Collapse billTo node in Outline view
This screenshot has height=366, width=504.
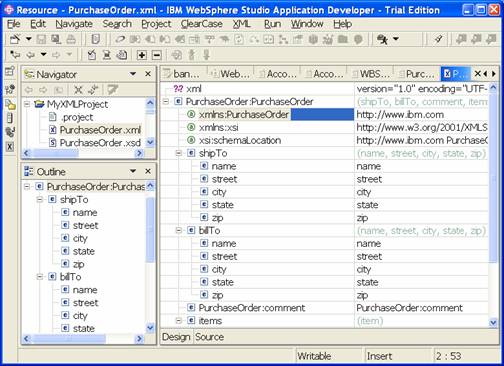pos(40,277)
